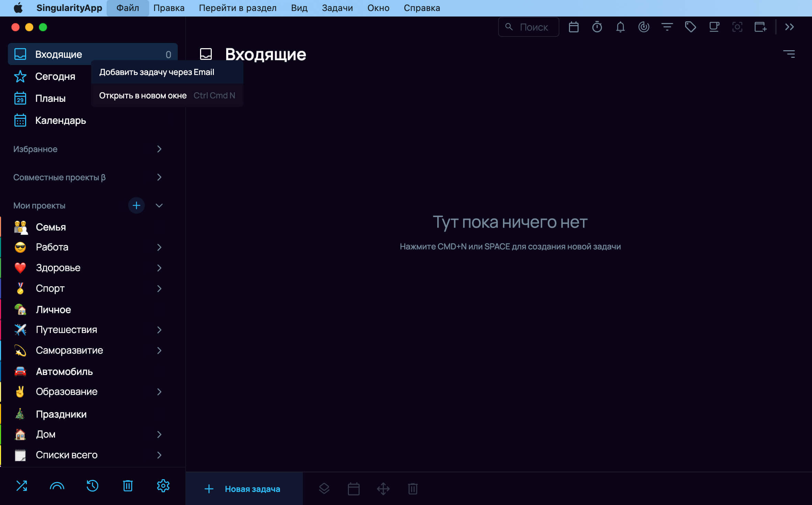
Task: Open Перейти в раздел menu
Action: coord(238,8)
